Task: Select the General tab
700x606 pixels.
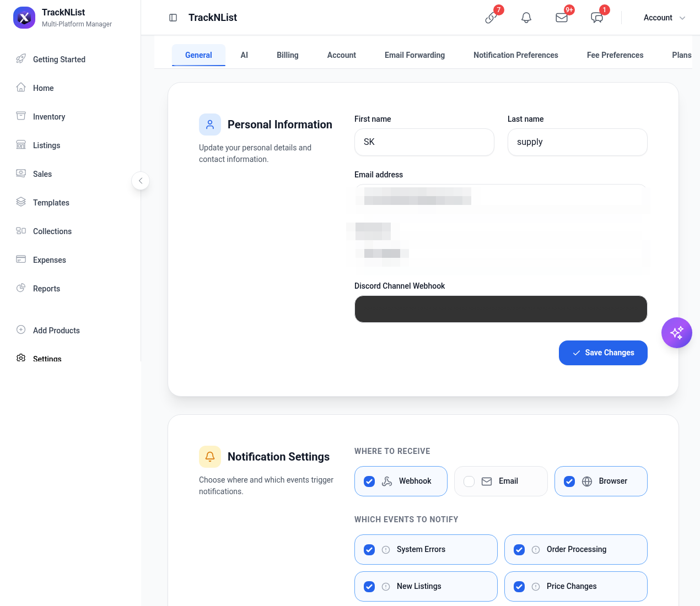Action: pyautogui.click(x=198, y=55)
